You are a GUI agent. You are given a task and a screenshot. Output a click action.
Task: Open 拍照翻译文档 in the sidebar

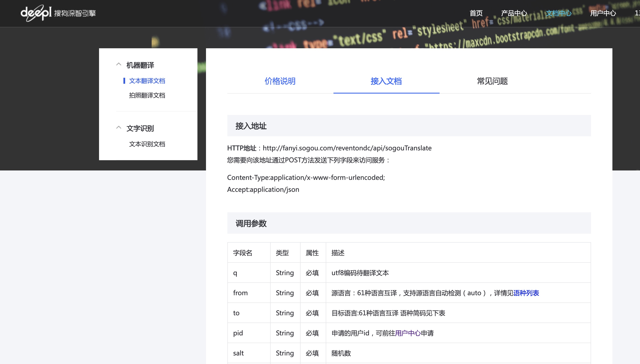pos(147,95)
